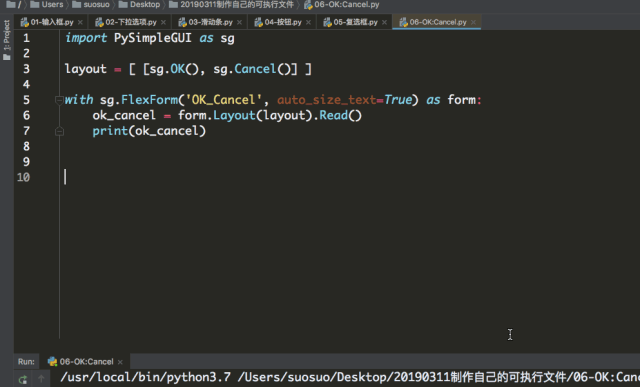Click the python3.7 path in the console output

click(x=146, y=377)
